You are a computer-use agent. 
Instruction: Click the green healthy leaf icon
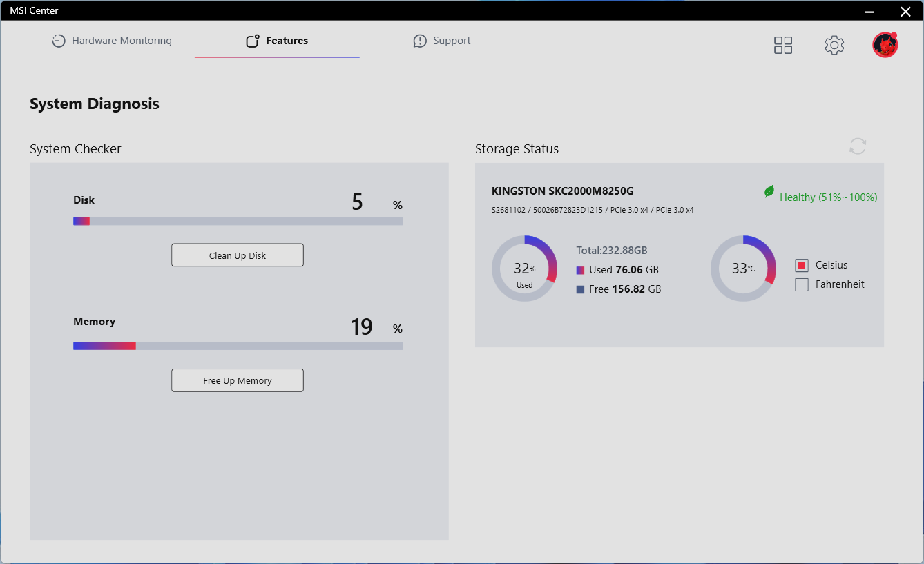(x=769, y=192)
